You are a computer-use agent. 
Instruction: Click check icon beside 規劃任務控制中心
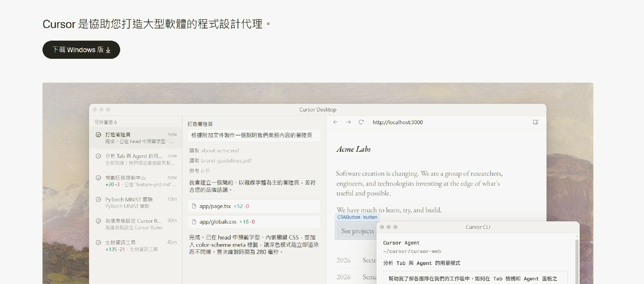(99, 178)
